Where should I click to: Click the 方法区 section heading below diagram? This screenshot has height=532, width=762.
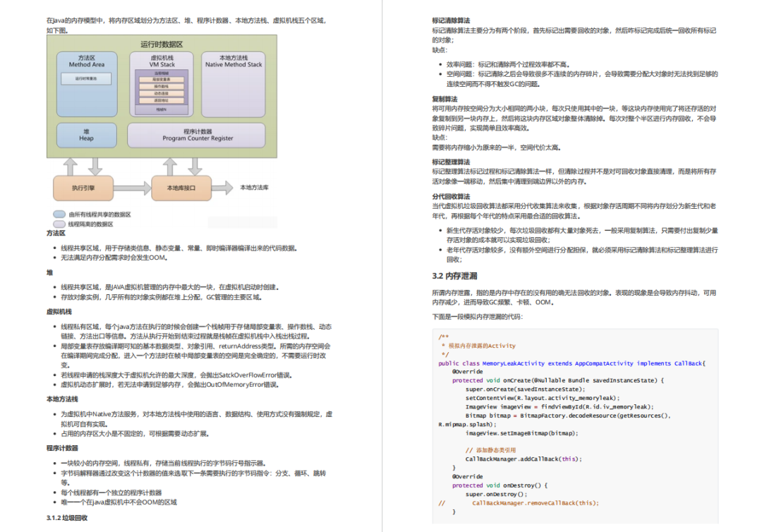(56, 234)
